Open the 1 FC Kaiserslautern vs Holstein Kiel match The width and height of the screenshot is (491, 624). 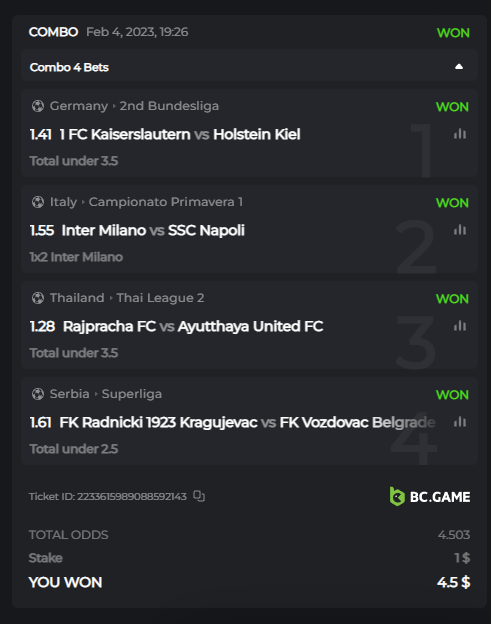[x=180, y=135]
